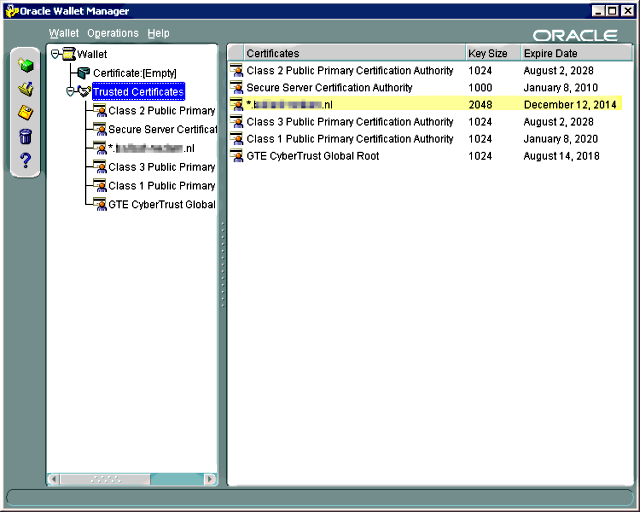Click the tree icon beside the *.nl certificate
This screenshot has width=640, height=512.
tap(100, 148)
